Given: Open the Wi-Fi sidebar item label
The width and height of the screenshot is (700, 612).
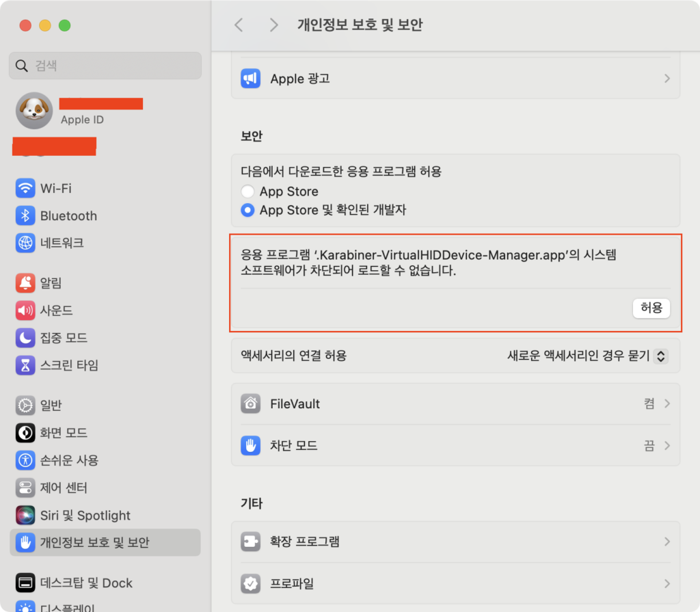Looking at the screenshot, I should pyautogui.click(x=56, y=189).
